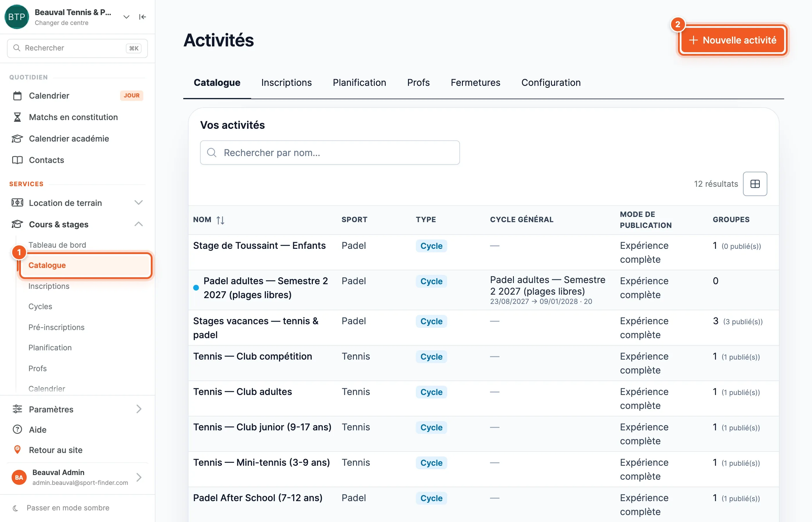
Task: Open Planification in the sidebar submenu
Action: point(50,347)
